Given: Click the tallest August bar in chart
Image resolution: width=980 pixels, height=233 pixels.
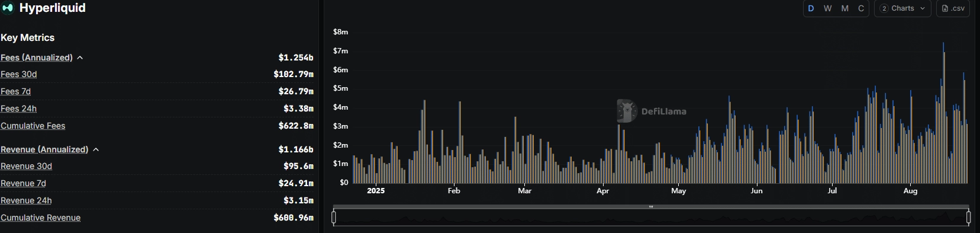Looking at the screenshot, I should (x=944, y=113).
